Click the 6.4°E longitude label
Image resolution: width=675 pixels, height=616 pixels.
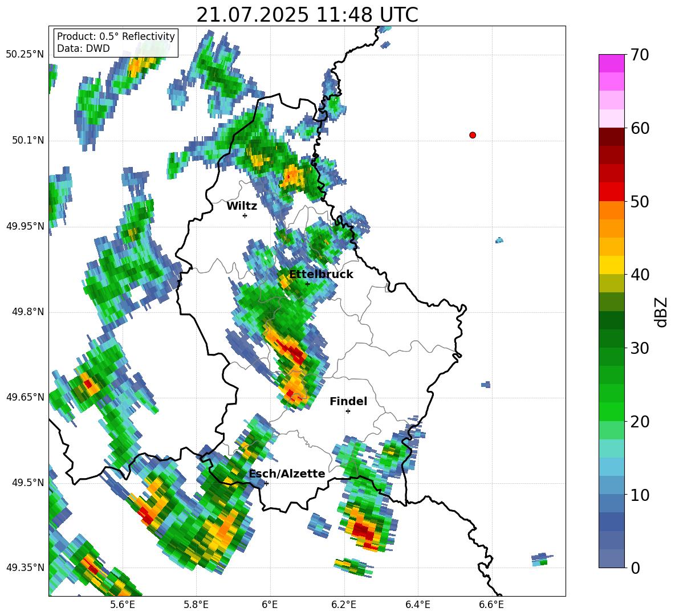[418, 605]
